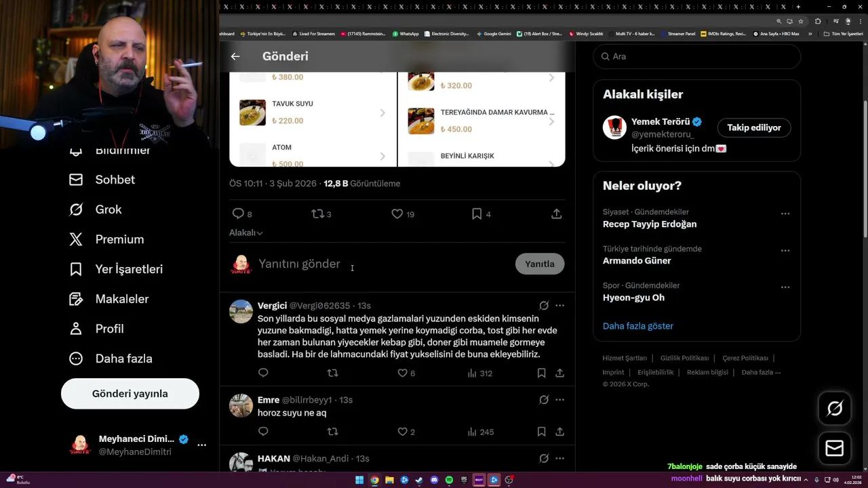Repost Vergici's comment
868x488 pixels.
tap(332, 373)
